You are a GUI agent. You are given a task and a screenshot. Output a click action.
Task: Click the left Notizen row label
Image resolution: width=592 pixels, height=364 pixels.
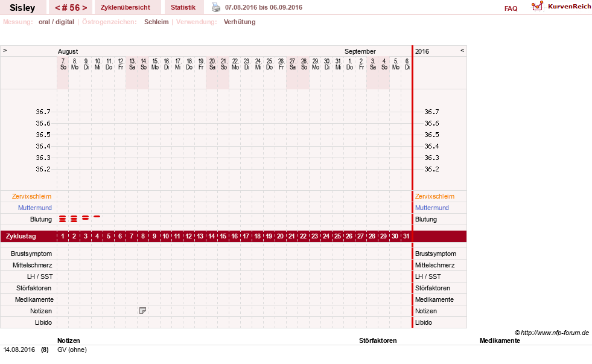point(41,311)
